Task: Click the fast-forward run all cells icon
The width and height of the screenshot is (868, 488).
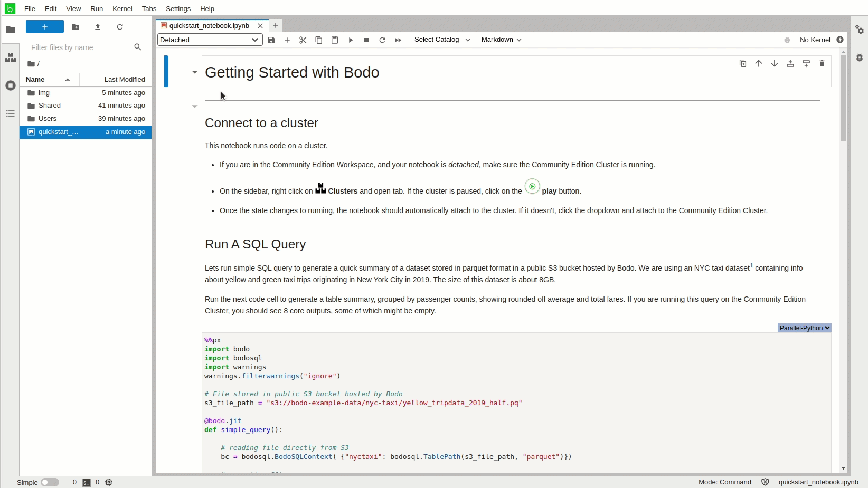Action: [398, 40]
